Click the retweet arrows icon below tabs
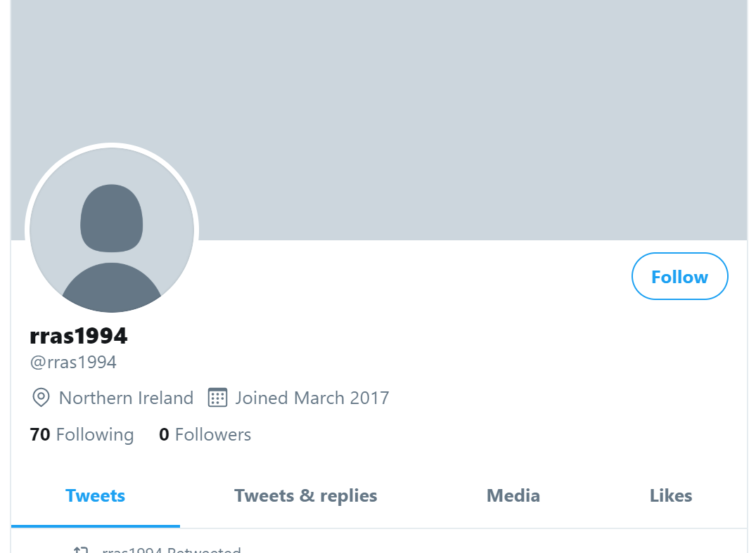756x553 pixels. (x=81, y=549)
